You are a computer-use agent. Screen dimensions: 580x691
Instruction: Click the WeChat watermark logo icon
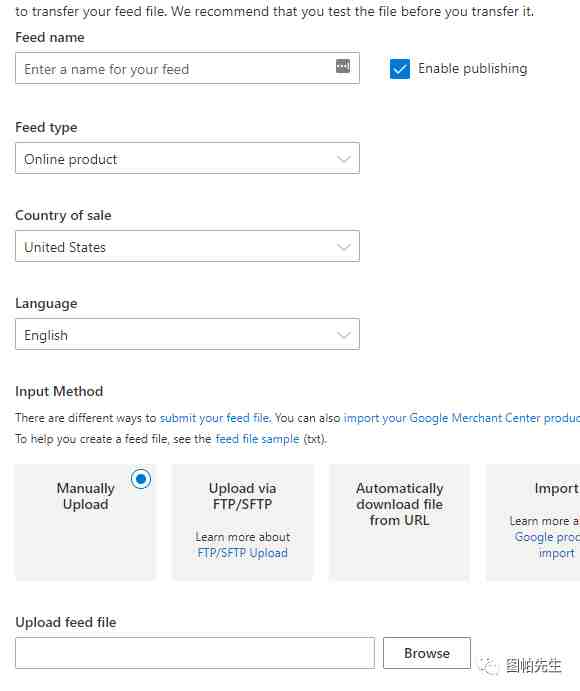(488, 665)
